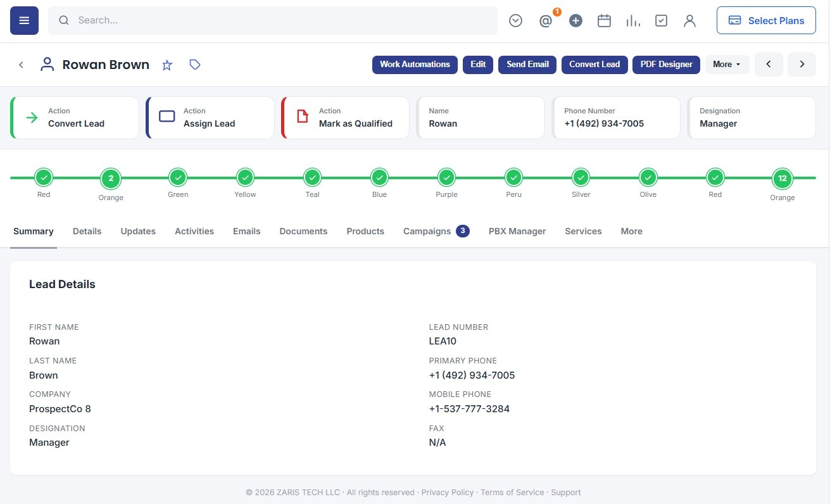Image resolution: width=830 pixels, height=504 pixels.
Task: Click the Convert Lead button
Action: 594,64
